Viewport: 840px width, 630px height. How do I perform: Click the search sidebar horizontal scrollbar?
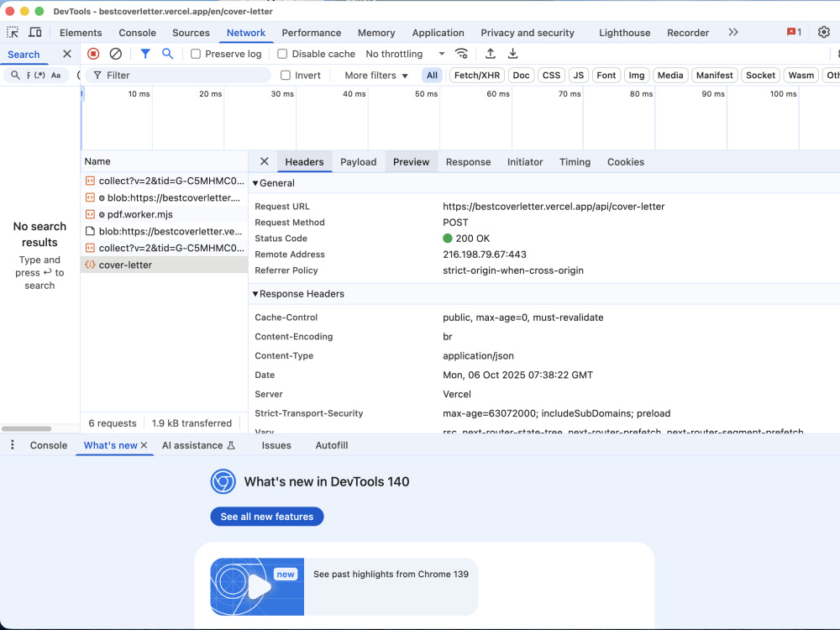coord(26,428)
